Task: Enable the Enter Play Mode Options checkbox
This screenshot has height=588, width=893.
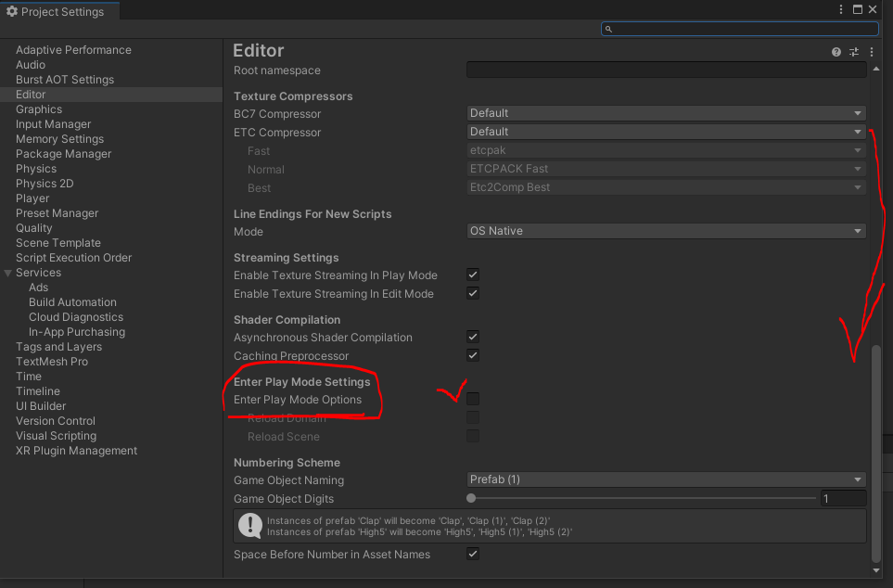Action: (x=473, y=399)
